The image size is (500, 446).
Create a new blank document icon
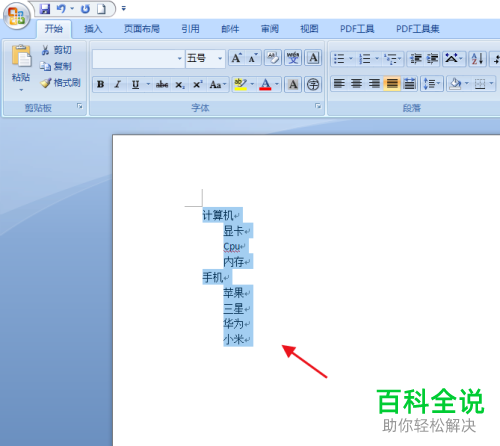coord(101,9)
